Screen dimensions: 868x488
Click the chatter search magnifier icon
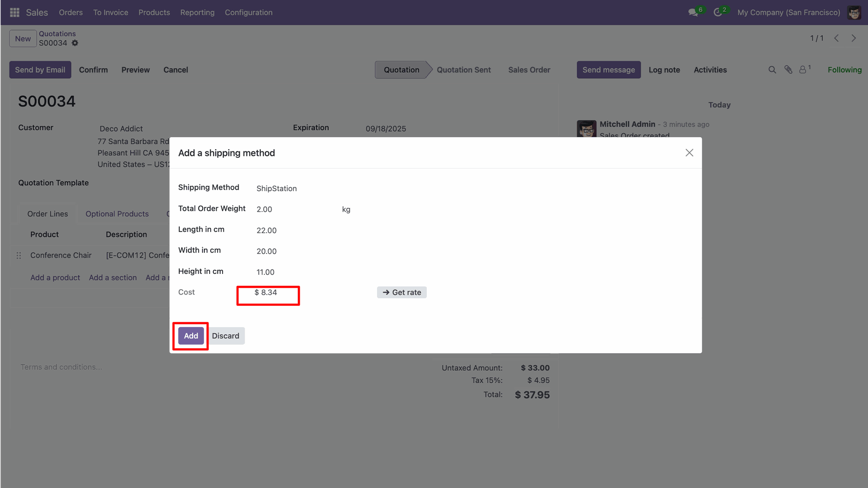pos(772,70)
